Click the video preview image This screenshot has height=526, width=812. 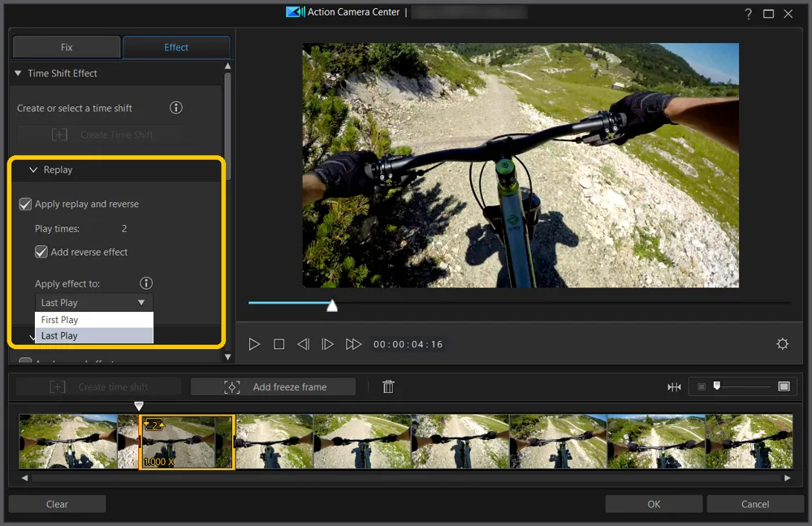coord(520,165)
